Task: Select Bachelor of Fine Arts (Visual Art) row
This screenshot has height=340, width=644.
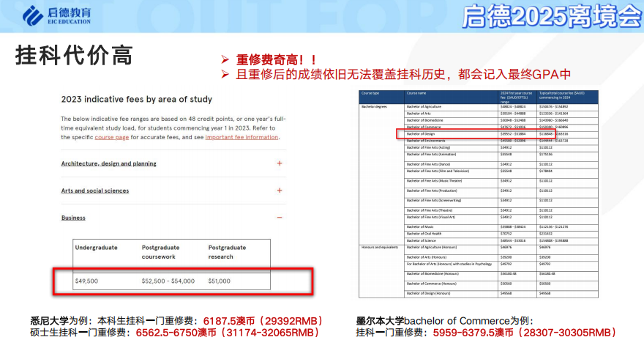Action: tap(431, 217)
